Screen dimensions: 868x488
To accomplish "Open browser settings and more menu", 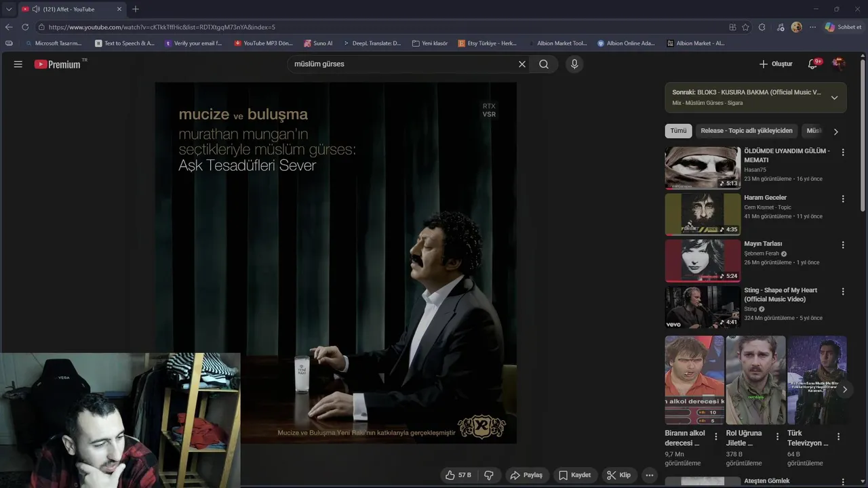I will [812, 27].
